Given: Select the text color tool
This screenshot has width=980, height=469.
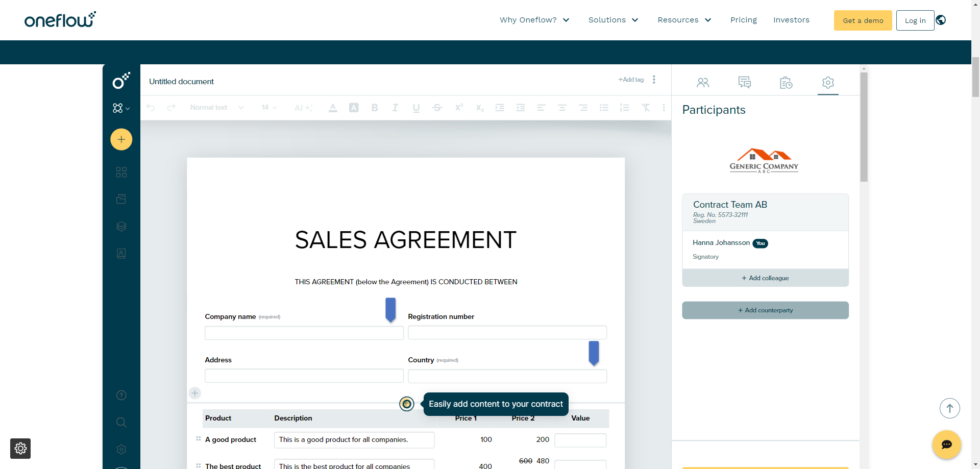Looking at the screenshot, I should [333, 108].
